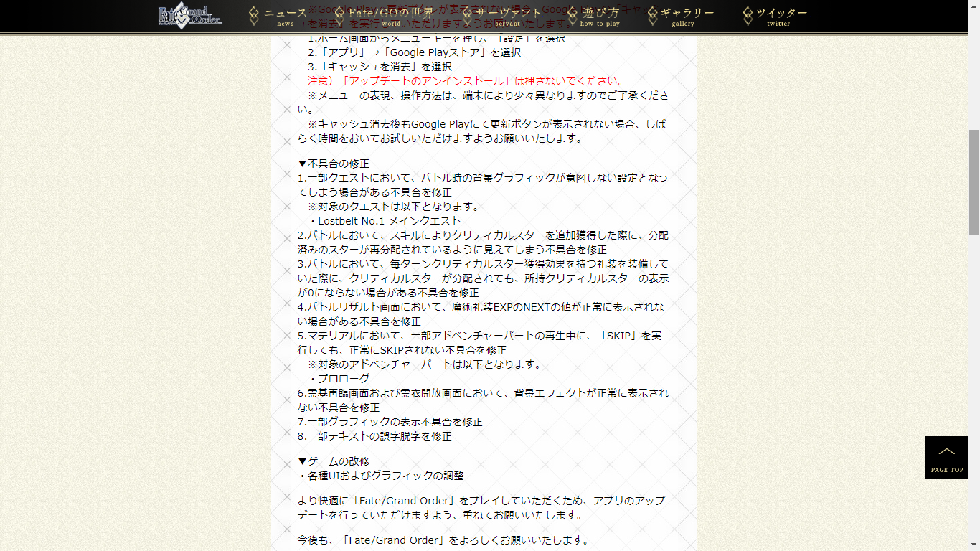The image size is (980, 551).
Task: Click the vertical scrollbar thumb
Action: 974,182
